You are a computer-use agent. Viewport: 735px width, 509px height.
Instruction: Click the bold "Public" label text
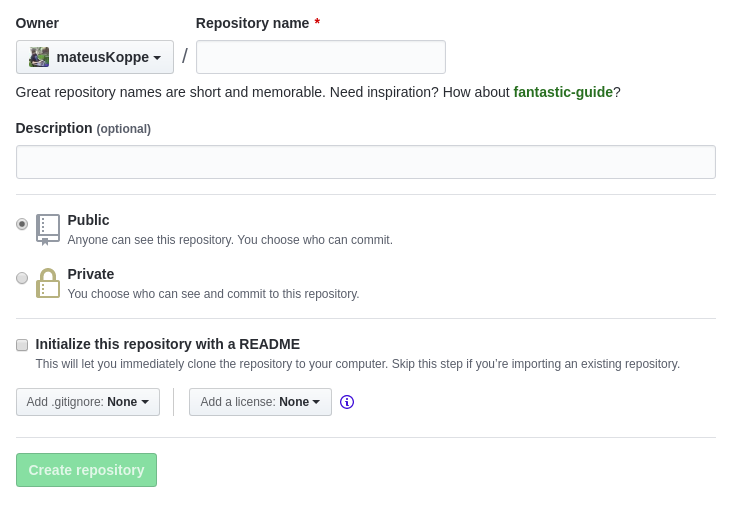[89, 220]
